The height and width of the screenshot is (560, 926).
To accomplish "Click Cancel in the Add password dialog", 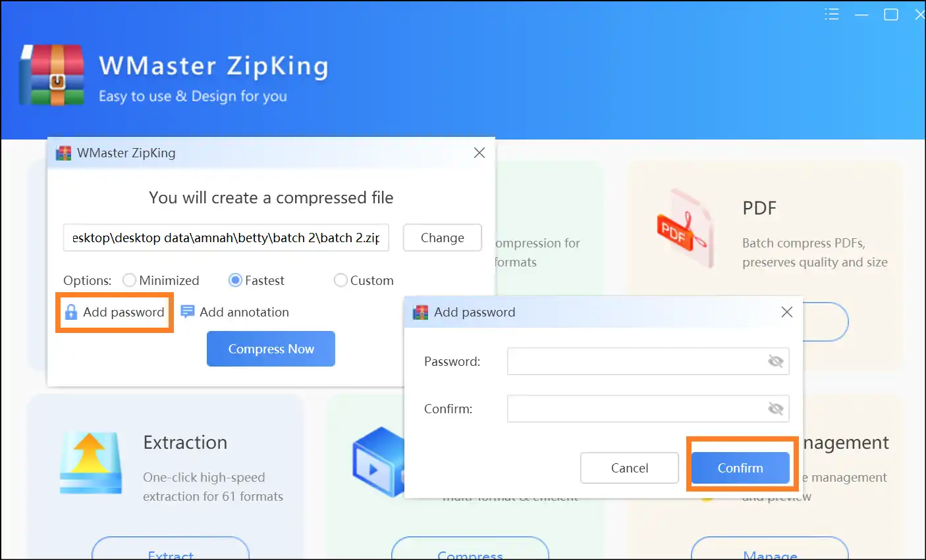I will (630, 468).
